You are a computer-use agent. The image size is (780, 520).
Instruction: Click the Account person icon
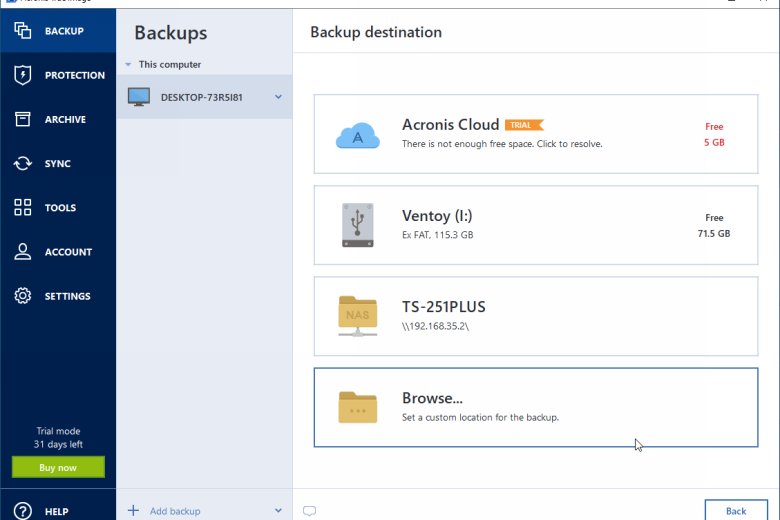point(22,251)
